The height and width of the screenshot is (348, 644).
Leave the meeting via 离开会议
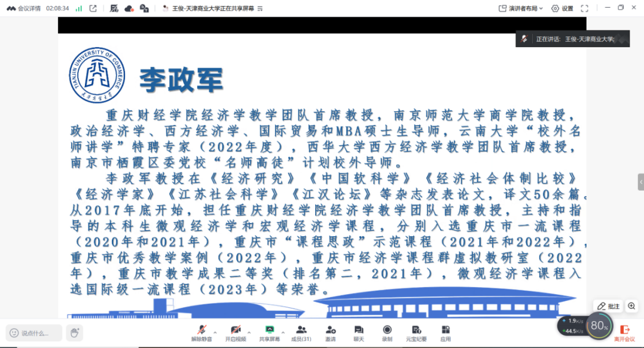625,332
